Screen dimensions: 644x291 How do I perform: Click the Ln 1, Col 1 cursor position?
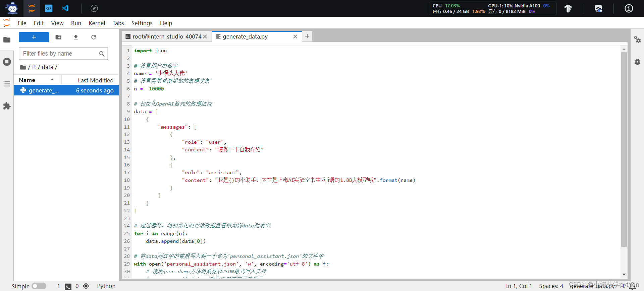(x=519, y=286)
